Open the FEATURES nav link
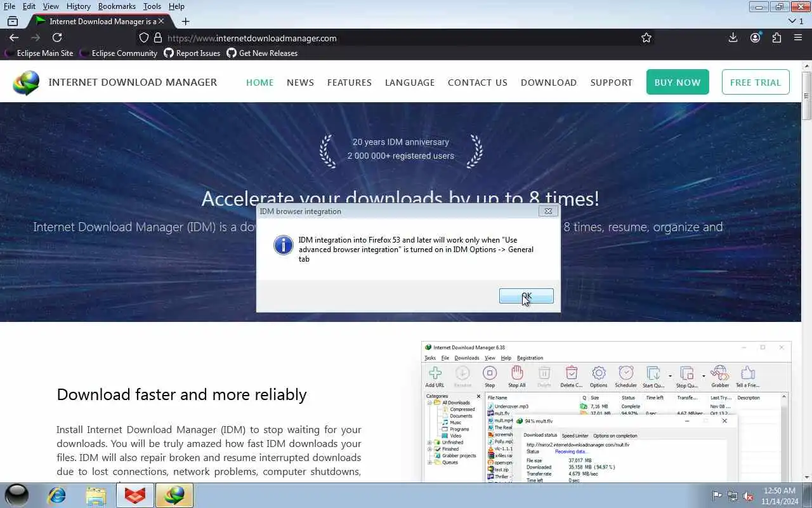 (350, 83)
